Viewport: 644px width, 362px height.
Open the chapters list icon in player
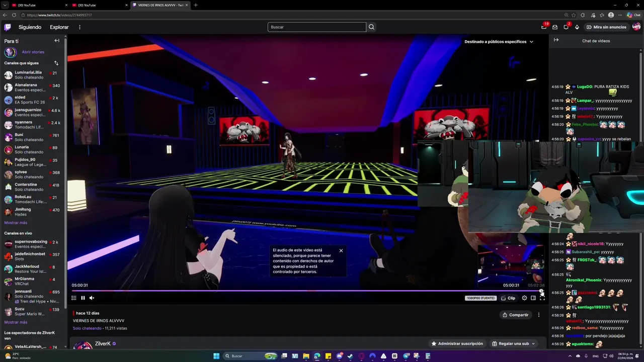pos(74,298)
